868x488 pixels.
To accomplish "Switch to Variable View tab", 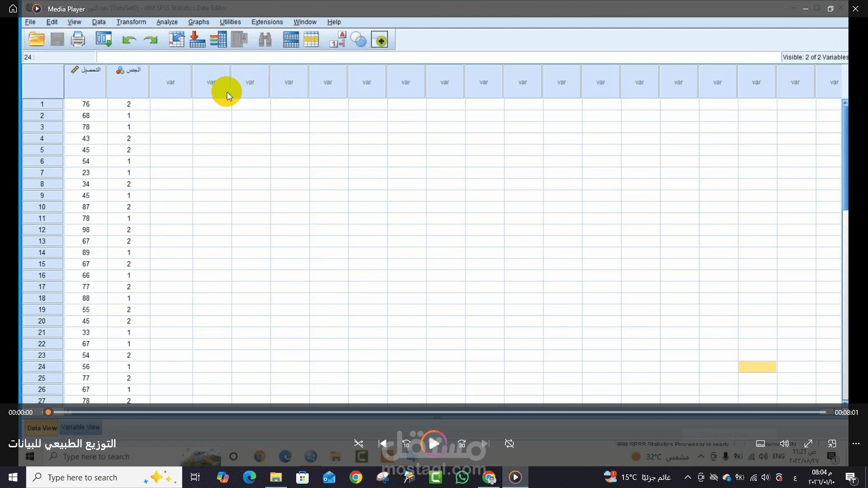I will tap(80, 427).
